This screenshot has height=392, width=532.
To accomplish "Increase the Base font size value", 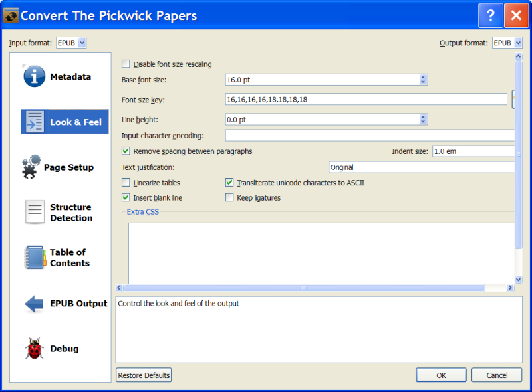I will coord(423,77).
